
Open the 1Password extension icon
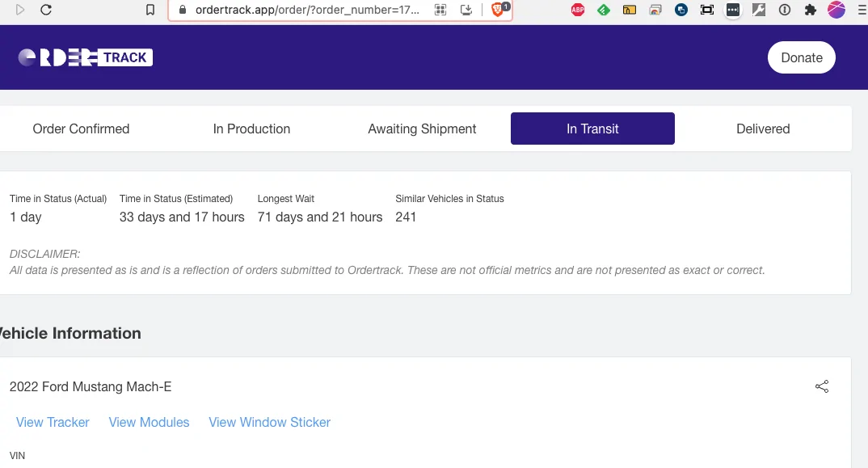click(785, 10)
